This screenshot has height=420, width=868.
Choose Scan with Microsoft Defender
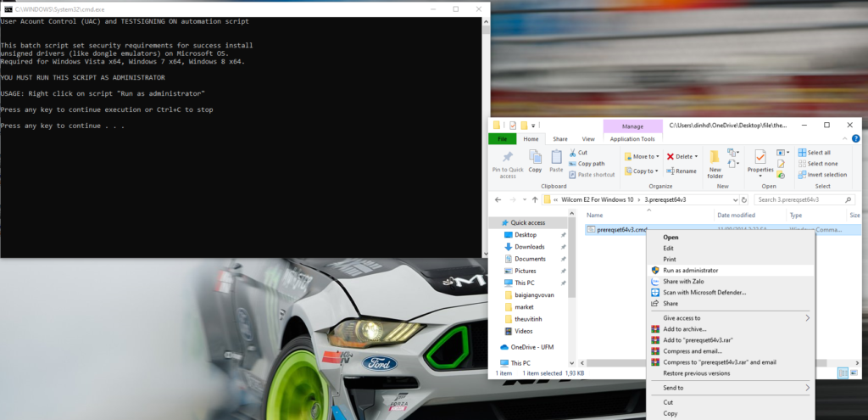(731, 292)
